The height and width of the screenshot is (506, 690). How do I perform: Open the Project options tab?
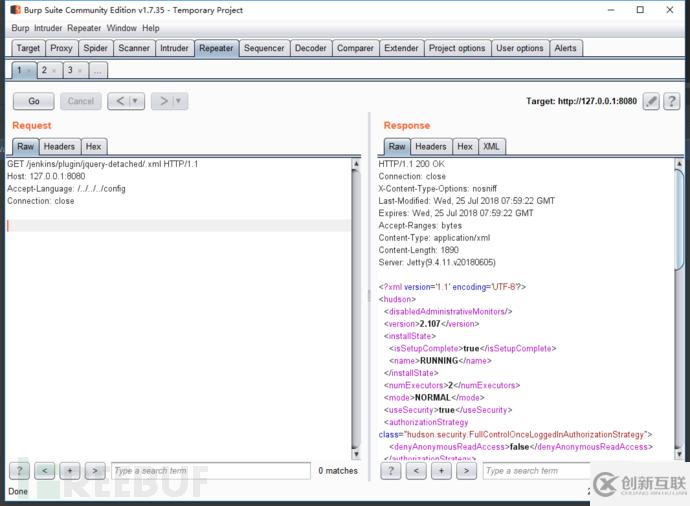coord(457,48)
